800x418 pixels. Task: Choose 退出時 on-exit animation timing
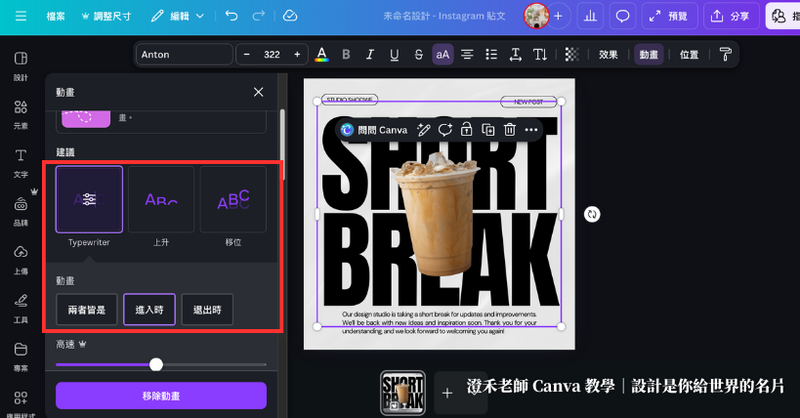[207, 309]
